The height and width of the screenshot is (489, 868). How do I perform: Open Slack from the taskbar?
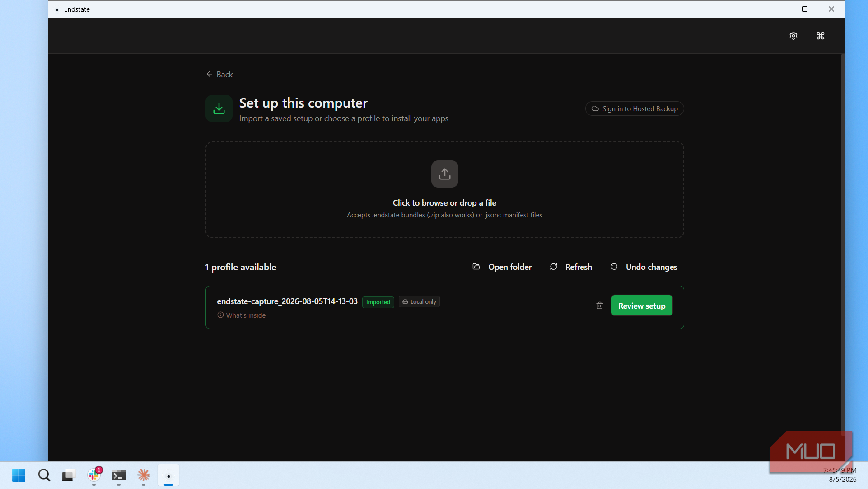[94, 475]
